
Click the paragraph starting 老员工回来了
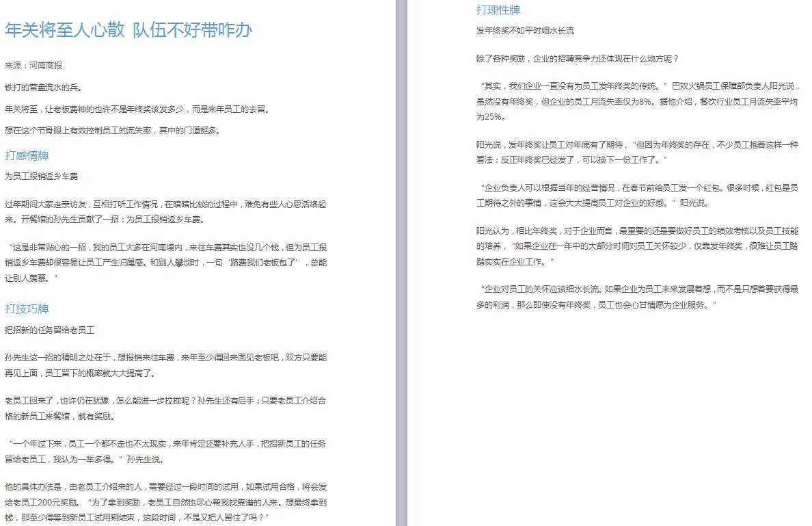coord(165,408)
